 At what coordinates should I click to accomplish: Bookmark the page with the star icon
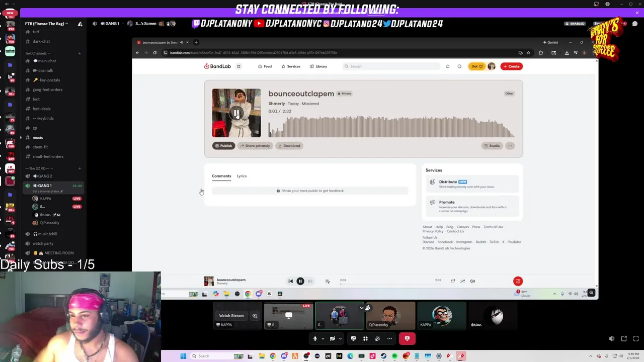click(x=528, y=53)
